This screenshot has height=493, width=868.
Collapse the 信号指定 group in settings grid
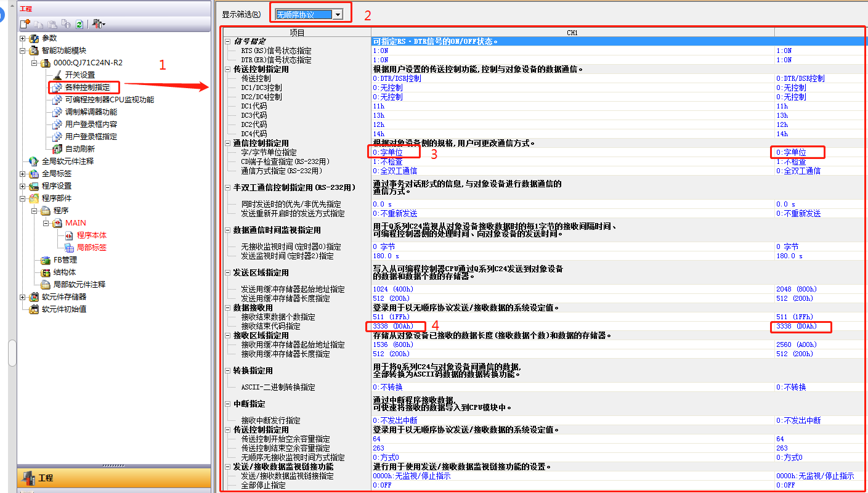pyautogui.click(x=228, y=41)
